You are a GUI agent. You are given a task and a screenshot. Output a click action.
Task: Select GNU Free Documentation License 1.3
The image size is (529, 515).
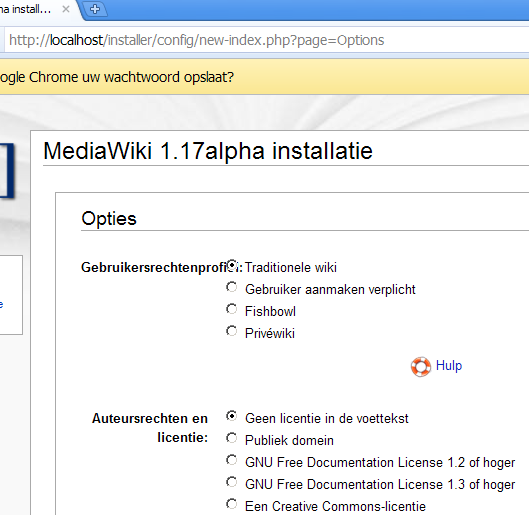pos(231,482)
